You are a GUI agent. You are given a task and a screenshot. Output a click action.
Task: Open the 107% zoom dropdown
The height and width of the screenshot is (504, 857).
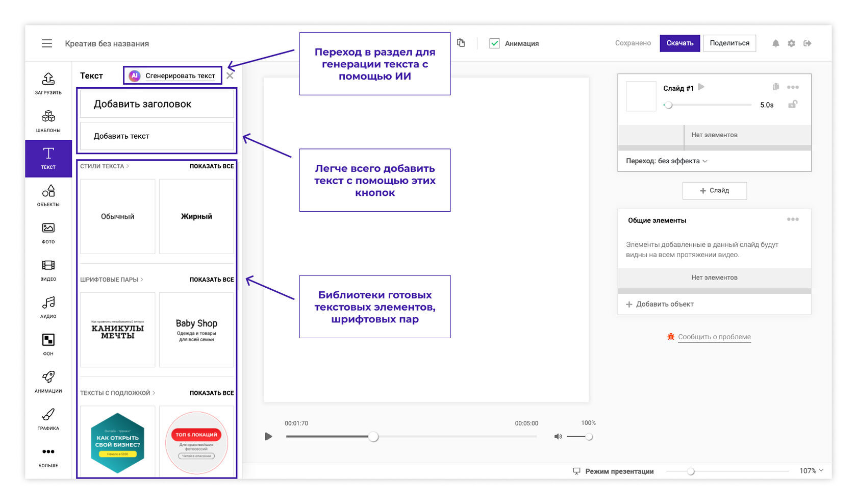[811, 471]
